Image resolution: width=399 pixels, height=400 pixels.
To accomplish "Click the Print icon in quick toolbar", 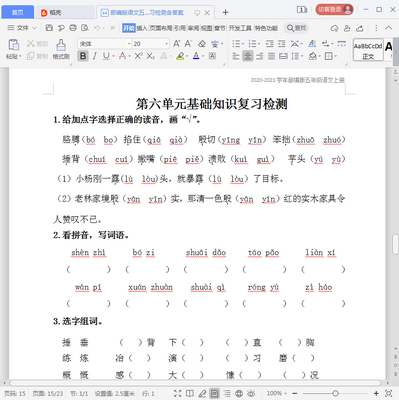I will coord(73,28).
